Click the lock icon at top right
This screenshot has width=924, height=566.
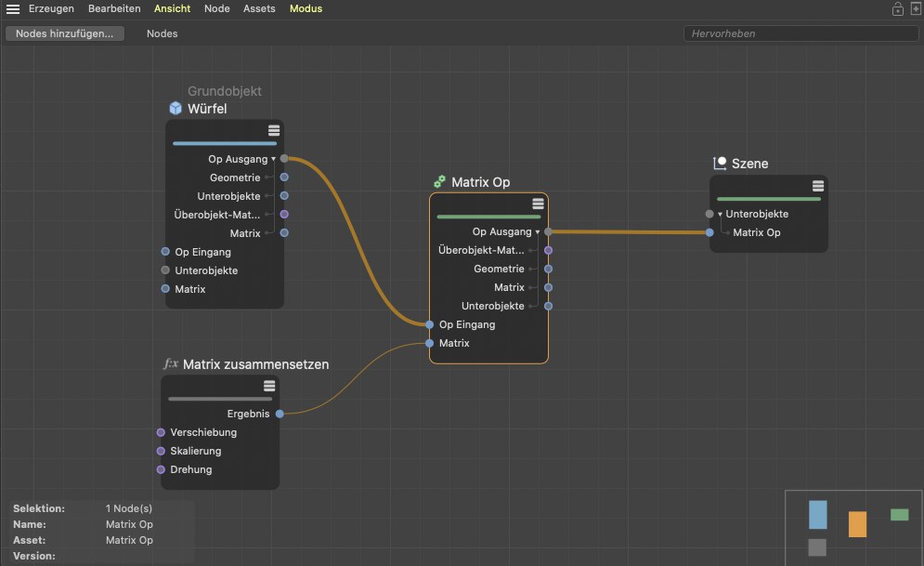pos(897,9)
